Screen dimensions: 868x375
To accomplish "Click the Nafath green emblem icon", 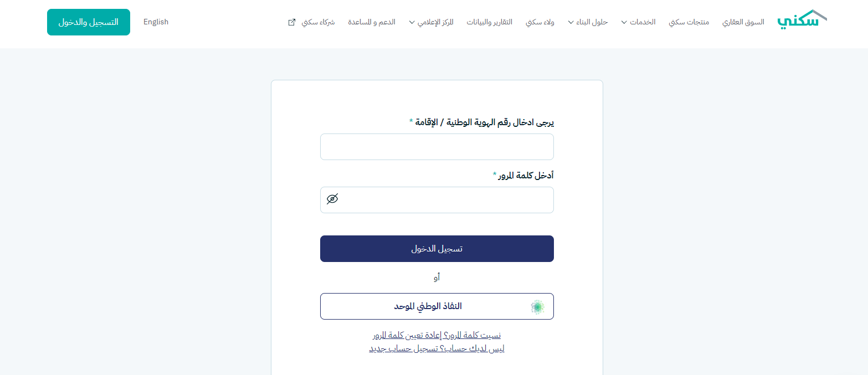I will (x=537, y=307).
